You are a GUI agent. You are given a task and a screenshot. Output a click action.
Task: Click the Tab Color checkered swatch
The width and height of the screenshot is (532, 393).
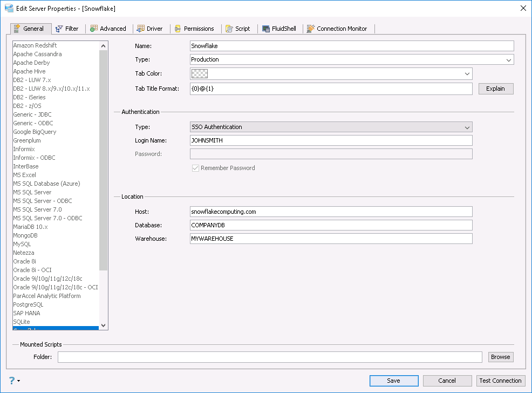point(200,74)
